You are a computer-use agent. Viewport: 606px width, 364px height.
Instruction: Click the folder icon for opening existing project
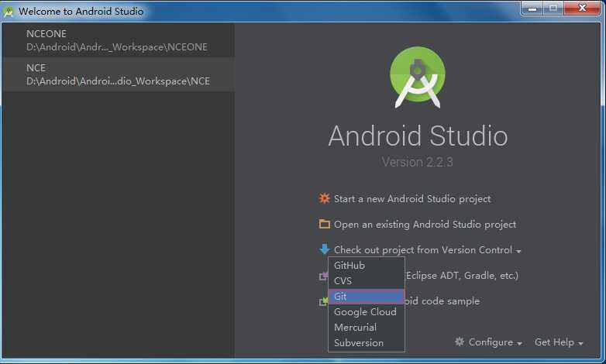pos(324,224)
